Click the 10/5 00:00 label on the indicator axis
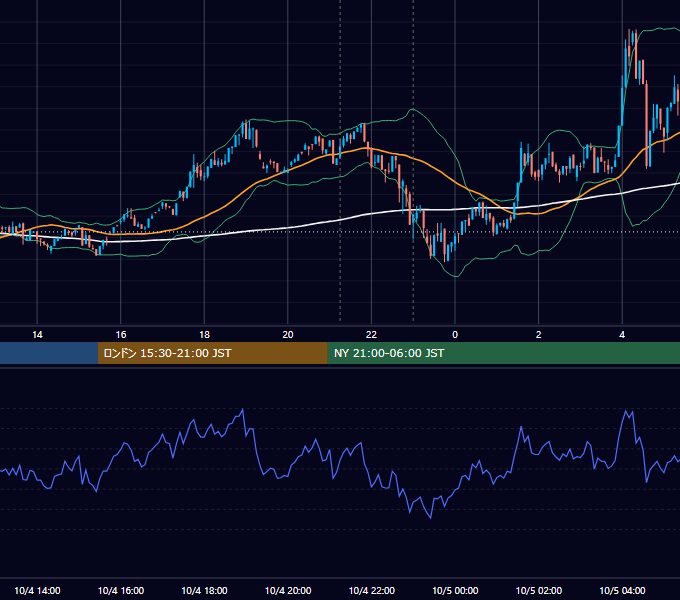This screenshot has width=680, height=600. click(455, 590)
